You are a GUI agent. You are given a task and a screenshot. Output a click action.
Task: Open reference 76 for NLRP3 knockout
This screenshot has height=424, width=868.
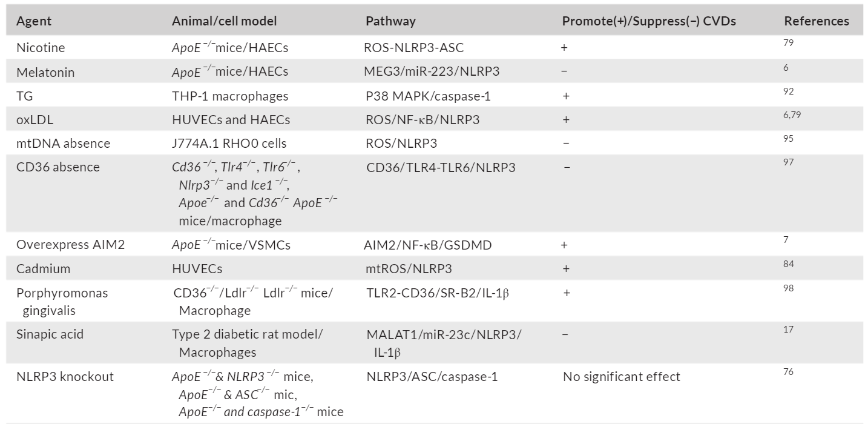click(788, 371)
